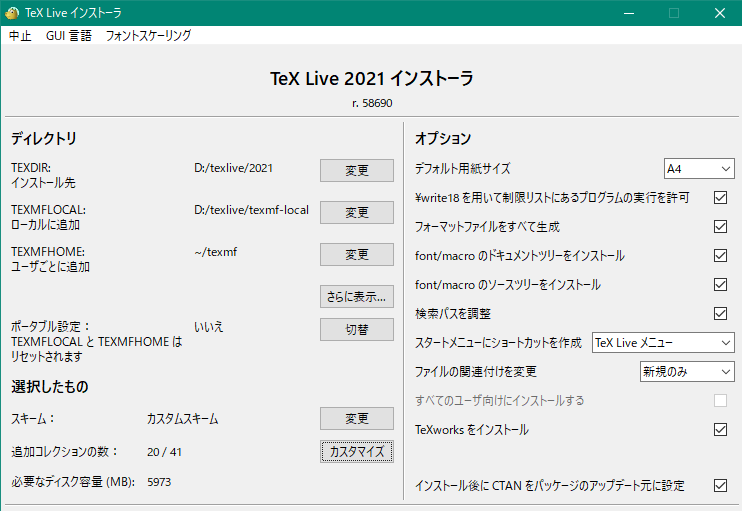Click the カスタマイズ button

coord(357,451)
